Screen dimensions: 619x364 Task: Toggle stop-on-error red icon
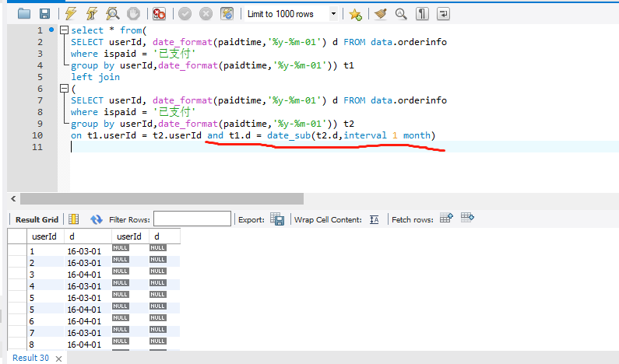(x=159, y=14)
